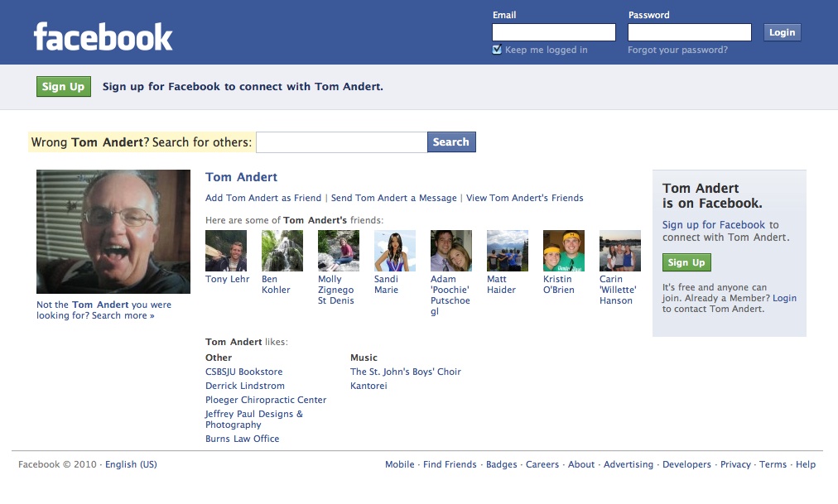Click Search more link under profile photo
838x504 pixels.
click(123, 315)
